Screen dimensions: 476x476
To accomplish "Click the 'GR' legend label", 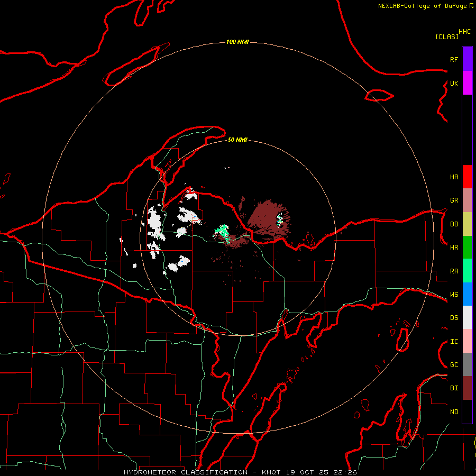I will pos(454,200).
